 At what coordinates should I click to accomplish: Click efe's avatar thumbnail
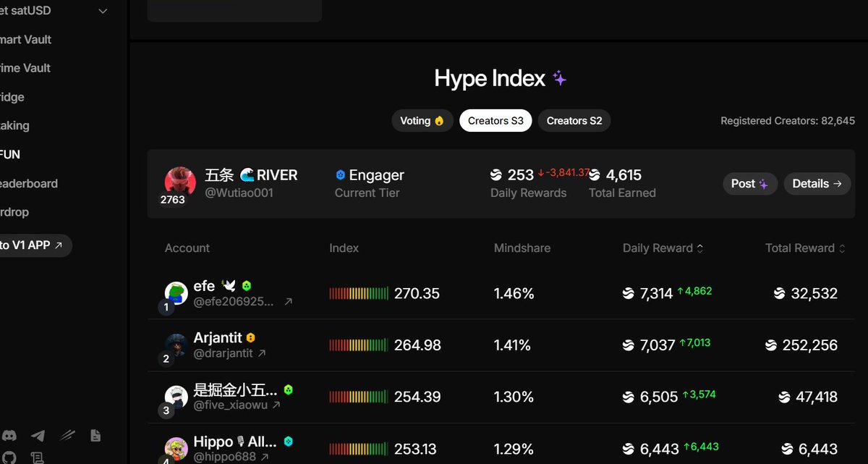coord(176,293)
